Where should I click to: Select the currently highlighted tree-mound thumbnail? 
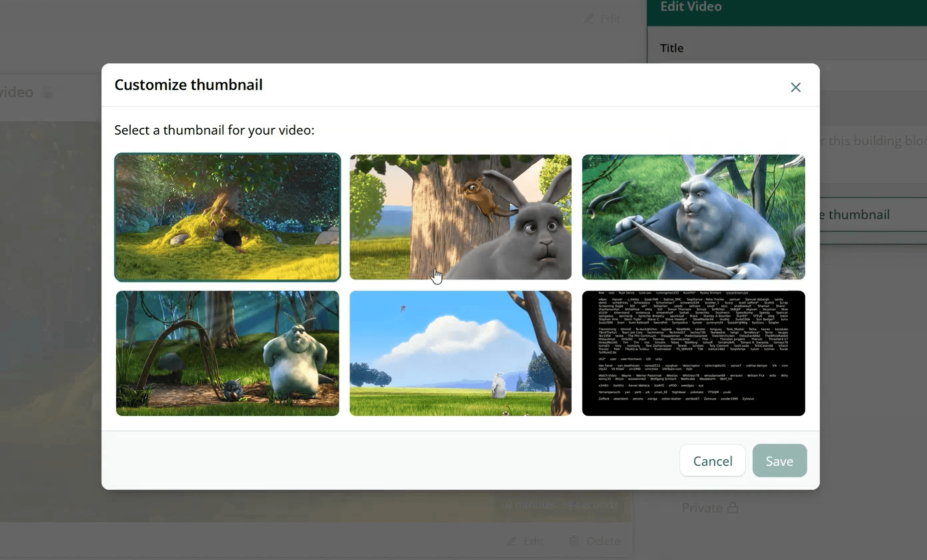click(x=228, y=217)
